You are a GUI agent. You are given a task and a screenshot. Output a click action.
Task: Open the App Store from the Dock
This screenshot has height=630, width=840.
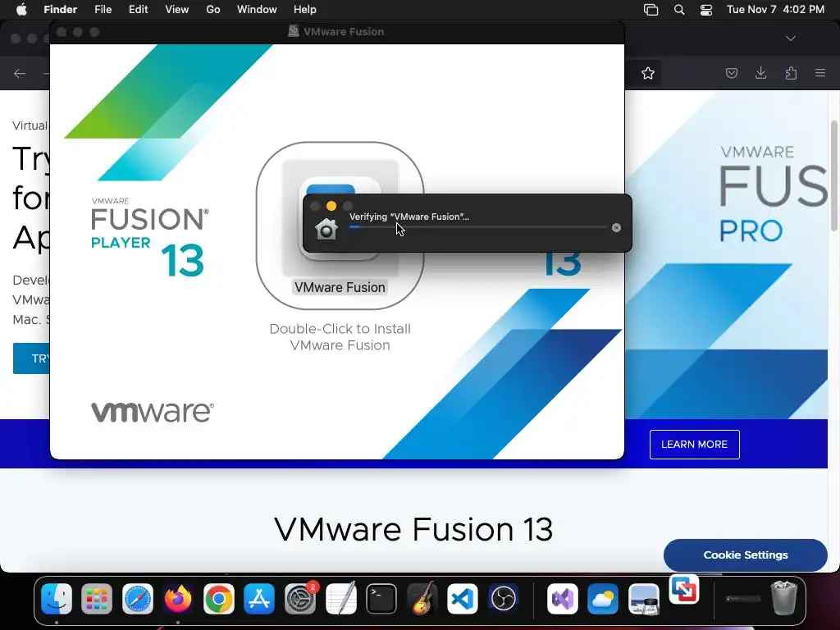[x=259, y=598]
